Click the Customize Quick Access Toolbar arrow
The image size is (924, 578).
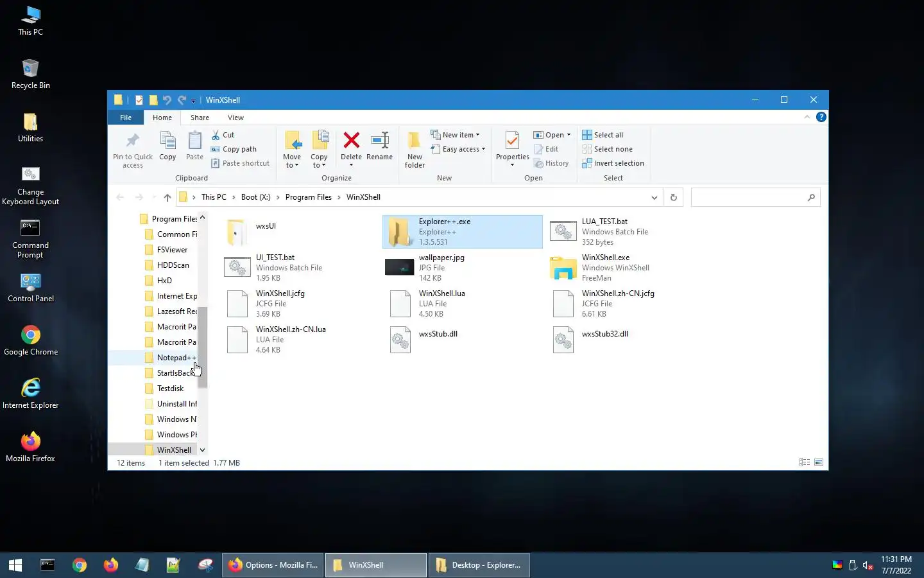tap(193, 100)
